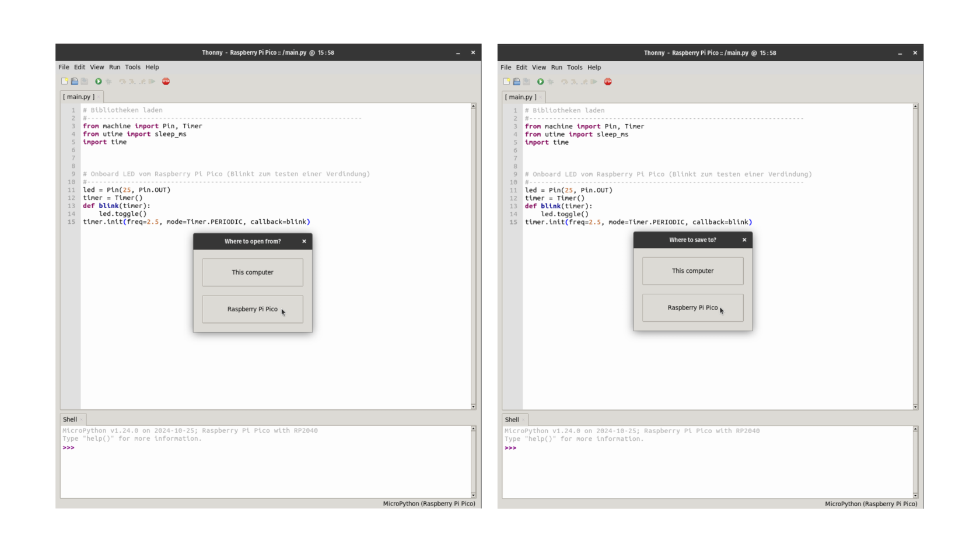Open Run menu in left Thonny window

pyautogui.click(x=114, y=67)
